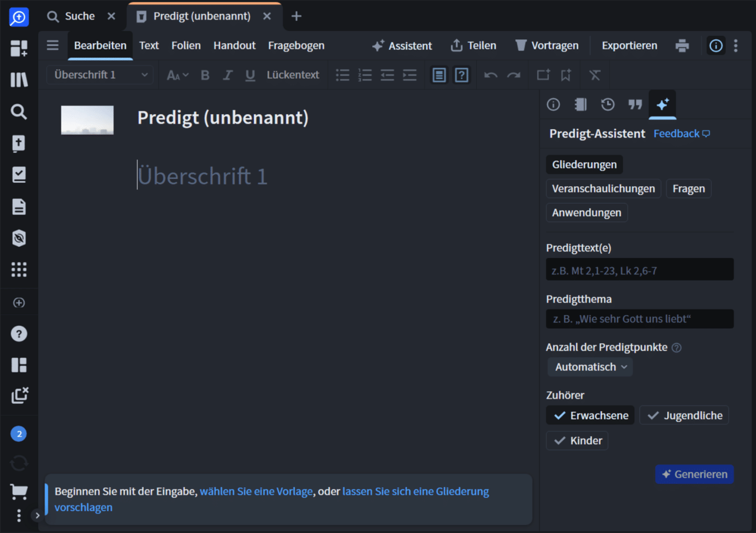The image size is (756, 533).
Task: Toggle the Jugendliche audience option
Action: point(684,415)
